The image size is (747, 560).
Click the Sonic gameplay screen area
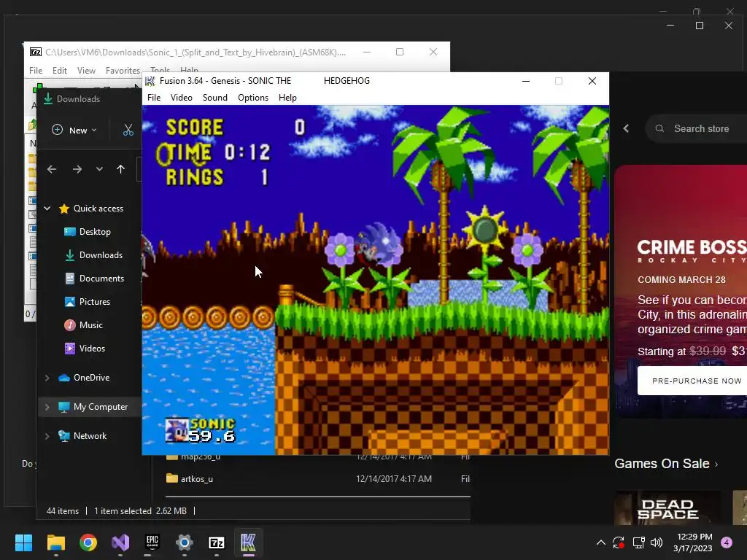(376, 280)
